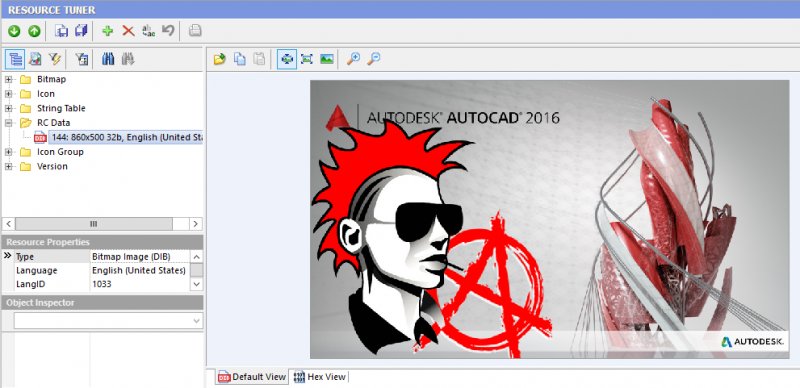Click the AutoCAD 2016 splash image preview
Image resolution: width=800 pixels, height=388 pixels.
(549, 219)
